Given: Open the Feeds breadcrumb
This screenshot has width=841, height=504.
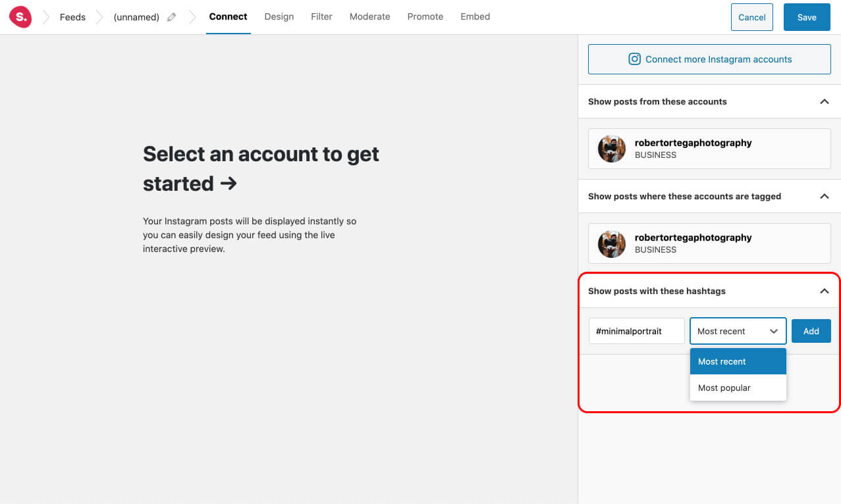Looking at the screenshot, I should coord(72,17).
